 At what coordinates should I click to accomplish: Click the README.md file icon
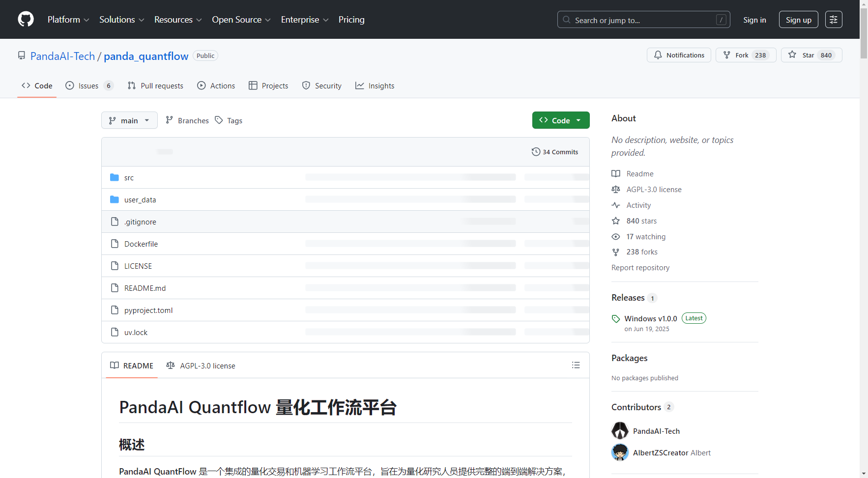click(x=115, y=288)
